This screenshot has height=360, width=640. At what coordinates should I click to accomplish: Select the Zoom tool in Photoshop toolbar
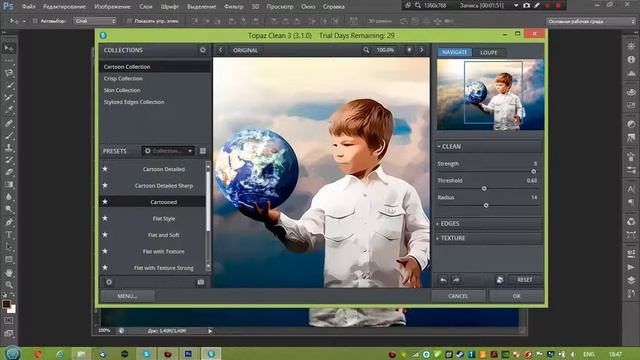pyautogui.click(x=9, y=284)
